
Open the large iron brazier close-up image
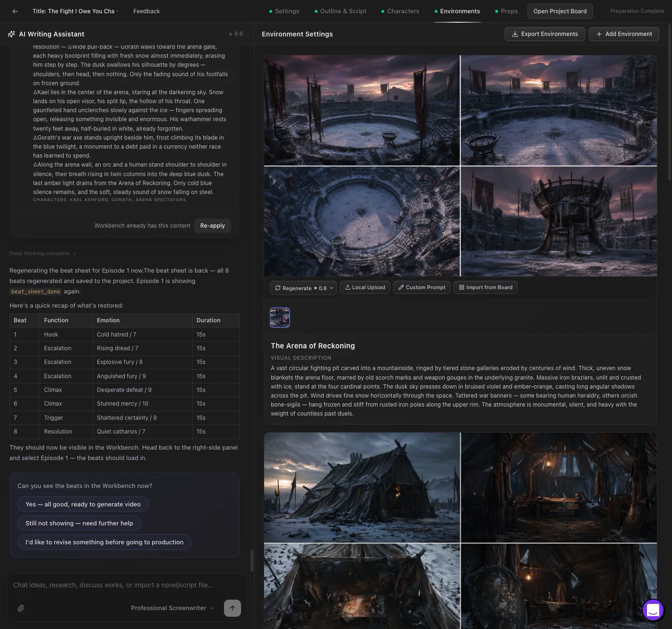click(559, 221)
